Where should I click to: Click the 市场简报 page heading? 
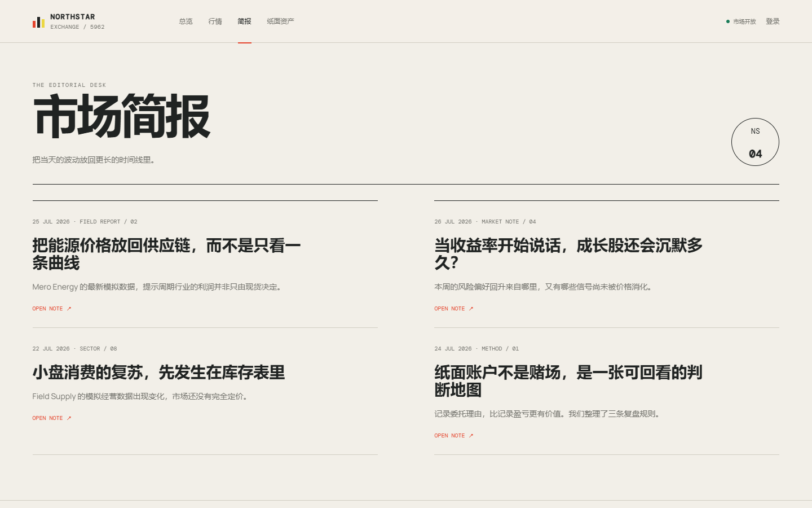pyautogui.click(x=121, y=117)
